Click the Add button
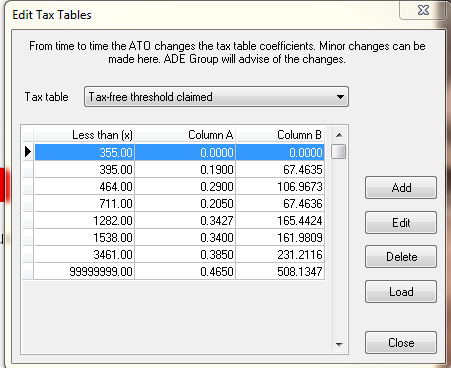The height and width of the screenshot is (368, 451). [401, 188]
